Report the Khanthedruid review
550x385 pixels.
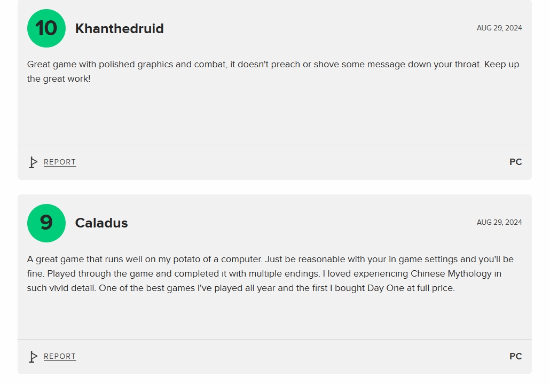click(60, 162)
